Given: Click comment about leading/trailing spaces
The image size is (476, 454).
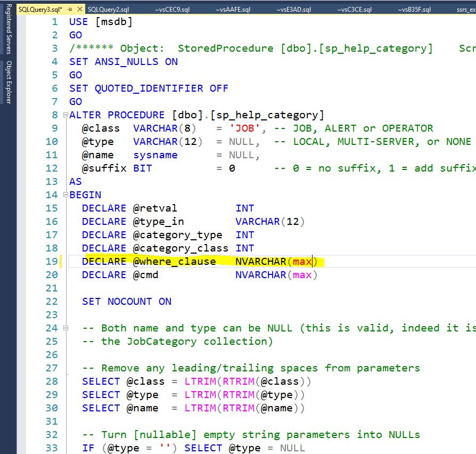Looking at the screenshot, I should (x=251, y=368).
